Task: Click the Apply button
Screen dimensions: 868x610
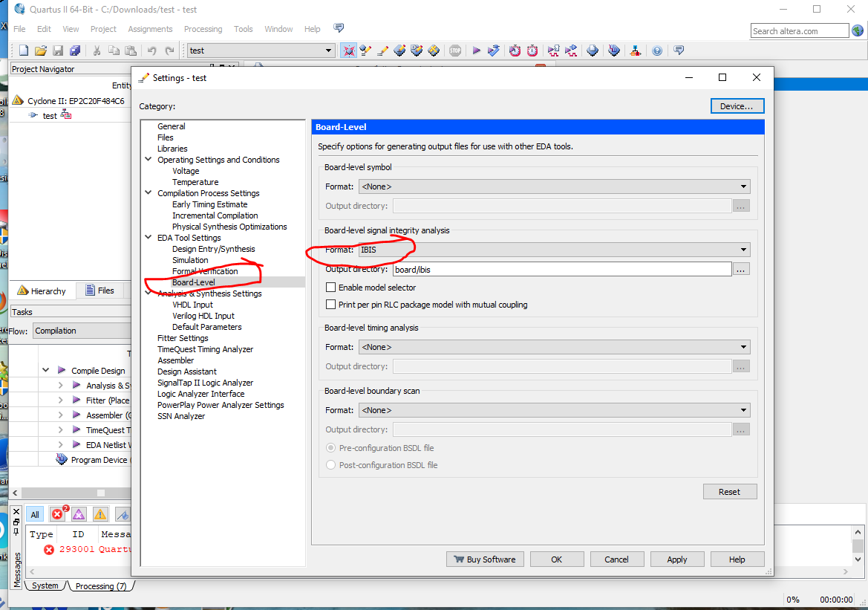Action: pyautogui.click(x=676, y=559)
